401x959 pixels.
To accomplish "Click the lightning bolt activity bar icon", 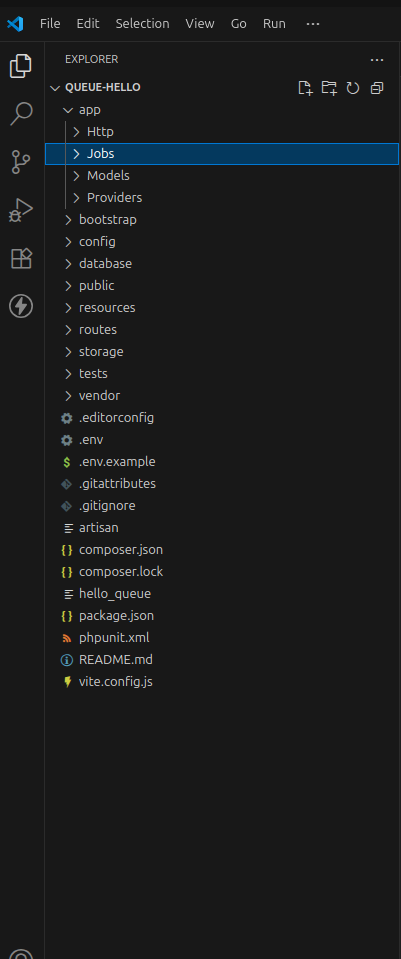I will pyautogui.click(x=21, y=305).
